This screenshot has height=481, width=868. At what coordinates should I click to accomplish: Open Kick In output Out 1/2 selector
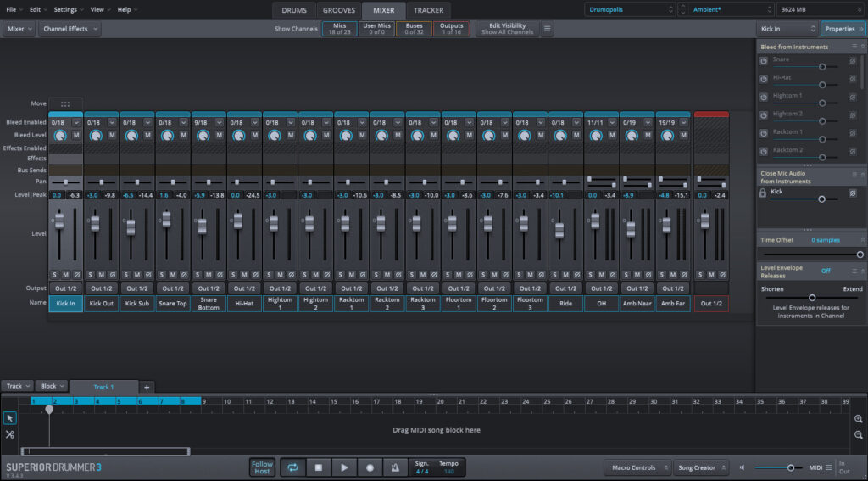[x=65, y=288]
